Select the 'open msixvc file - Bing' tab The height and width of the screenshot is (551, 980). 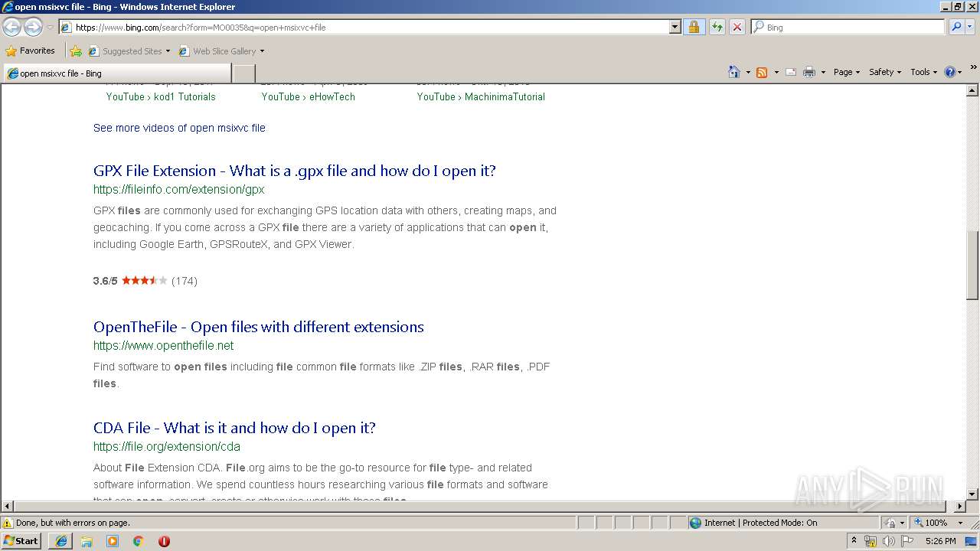coord(117,73)
